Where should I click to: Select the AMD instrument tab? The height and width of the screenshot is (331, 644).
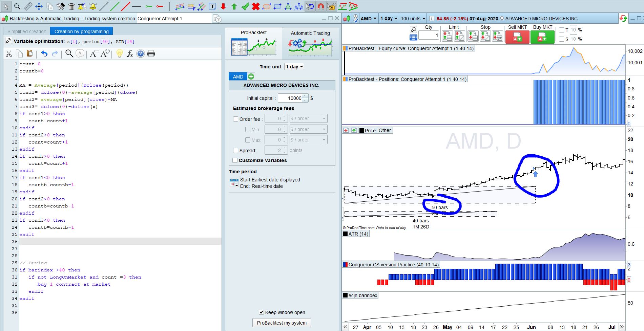point(238,76)
